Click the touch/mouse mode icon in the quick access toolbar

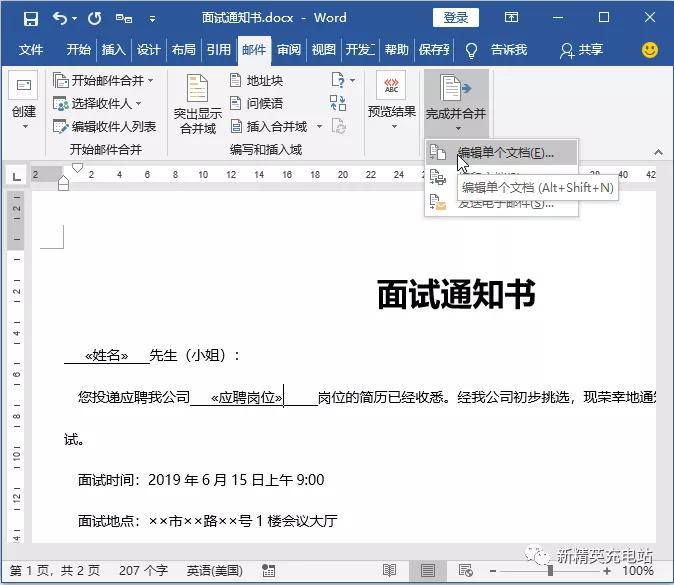pos(124,18)
